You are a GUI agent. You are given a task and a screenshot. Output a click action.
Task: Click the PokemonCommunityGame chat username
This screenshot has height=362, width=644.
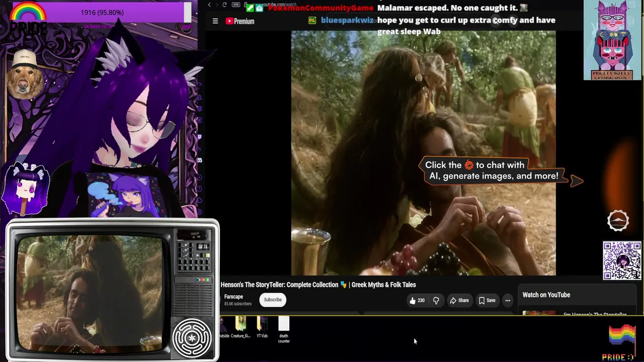[x=320, y=8]
